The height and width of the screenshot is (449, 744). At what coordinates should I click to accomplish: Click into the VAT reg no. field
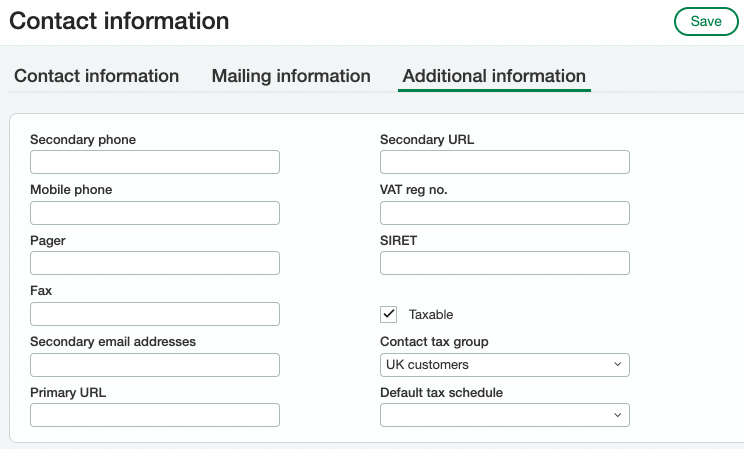coord(504,213)
